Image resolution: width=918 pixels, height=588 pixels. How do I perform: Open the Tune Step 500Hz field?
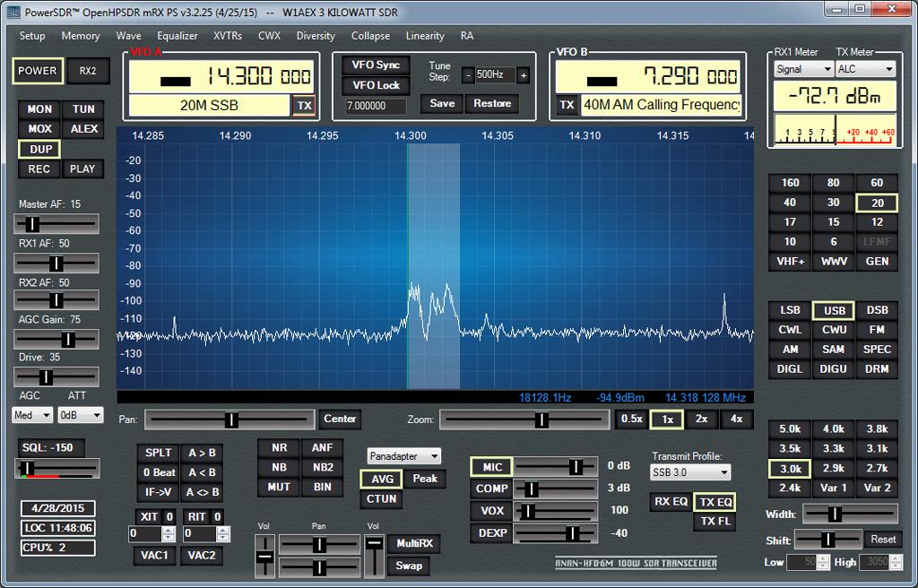[495, 75]
